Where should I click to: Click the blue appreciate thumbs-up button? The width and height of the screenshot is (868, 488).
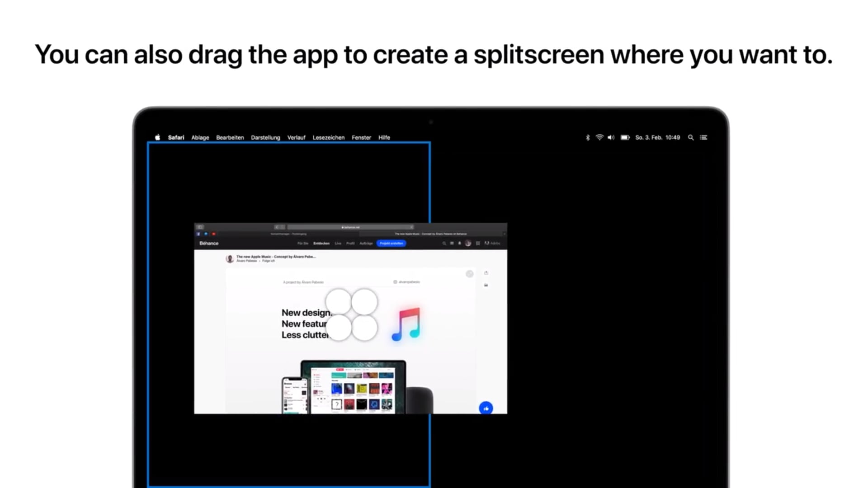tap(486, 408)
